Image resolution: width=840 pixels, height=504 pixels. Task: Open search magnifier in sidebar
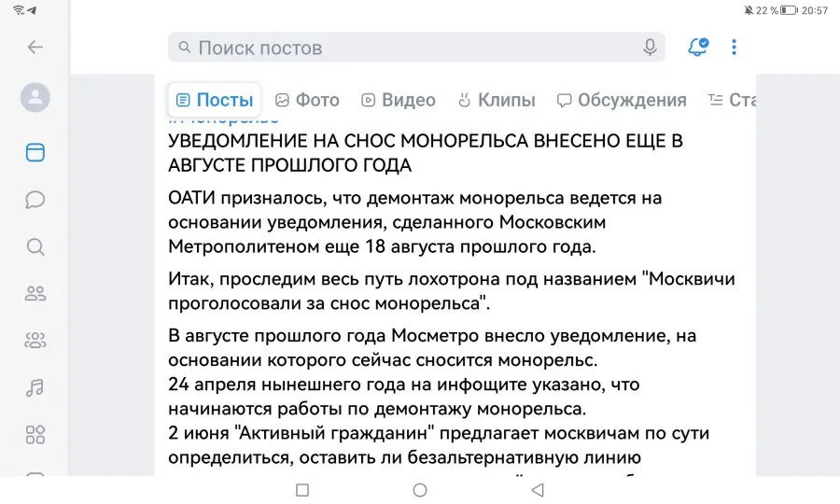[35, 247]
